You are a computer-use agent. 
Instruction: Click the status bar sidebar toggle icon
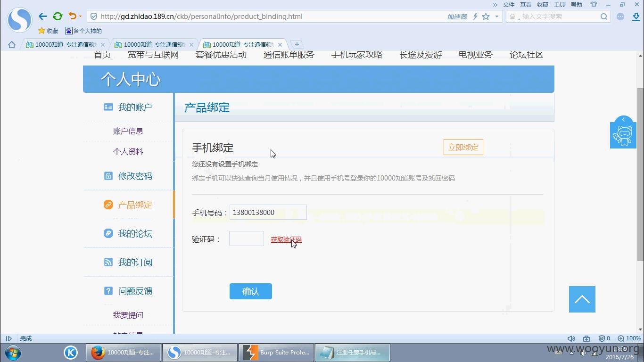pyautogui.click(x=8, y=338)
